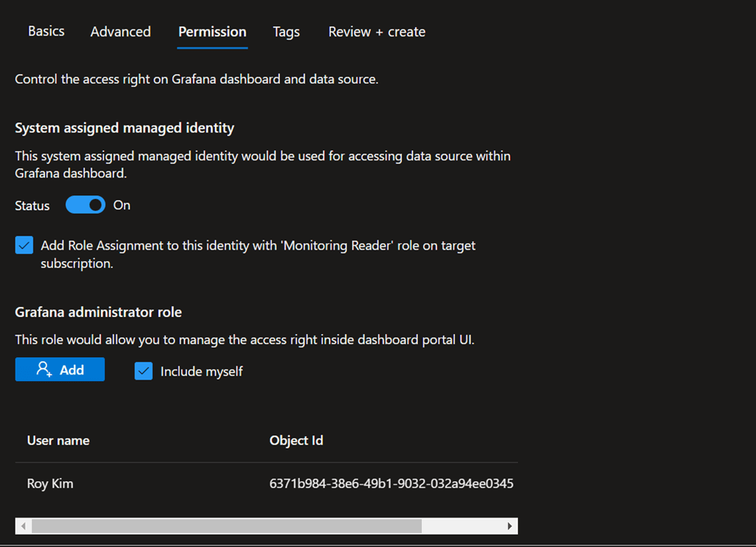756x547 pixels.
Task: Click the Include myself label text
Action: click(x=202, y=372)
